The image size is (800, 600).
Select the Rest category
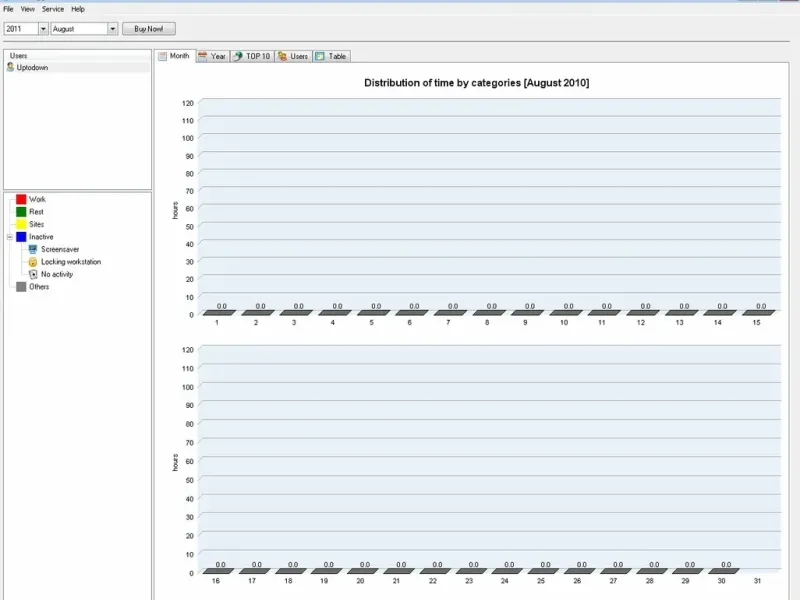pos(36,212)
